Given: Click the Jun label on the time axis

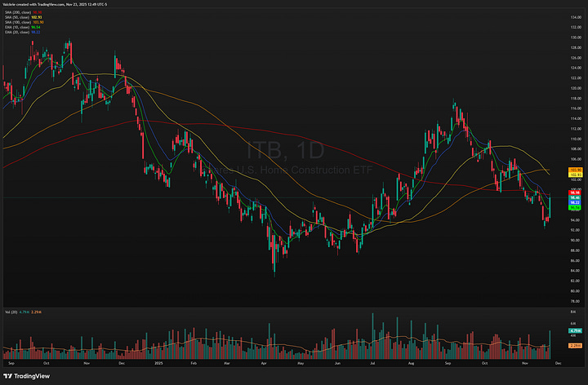Looking at the screenshot, I should pyautogui.click(x=337, y=363).
